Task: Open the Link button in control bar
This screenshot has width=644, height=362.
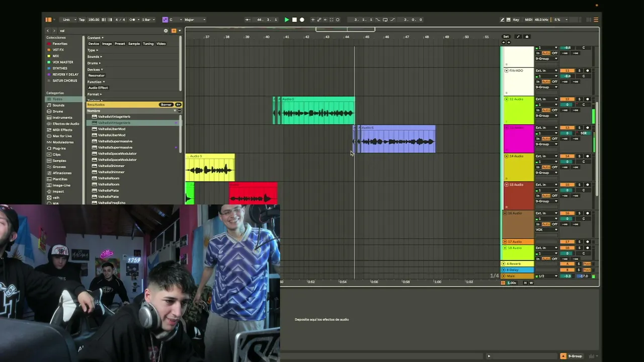Action: coord(66,20)
